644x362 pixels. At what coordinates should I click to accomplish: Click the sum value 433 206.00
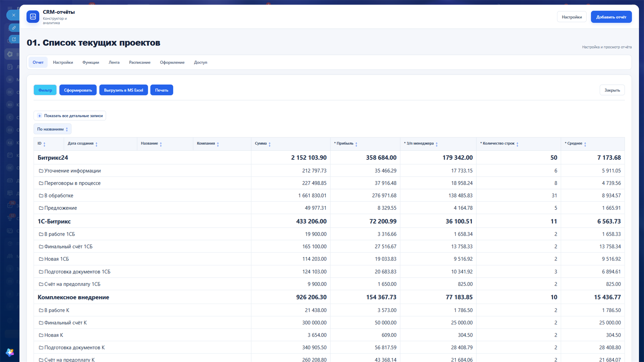[x=311, y=221]
